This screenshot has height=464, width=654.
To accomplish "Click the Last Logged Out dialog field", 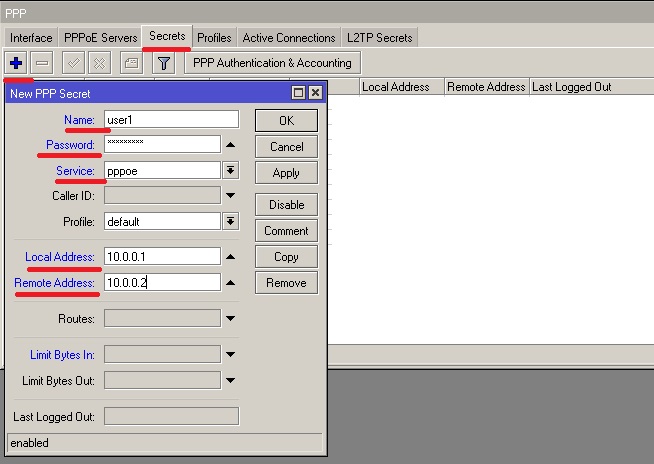I will 171,416.
